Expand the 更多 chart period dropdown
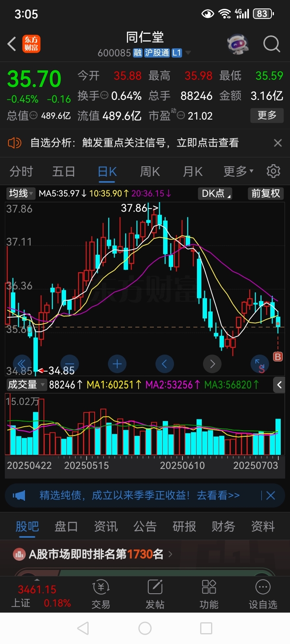The height and width of the screenshot is (644, 290). 238,172
